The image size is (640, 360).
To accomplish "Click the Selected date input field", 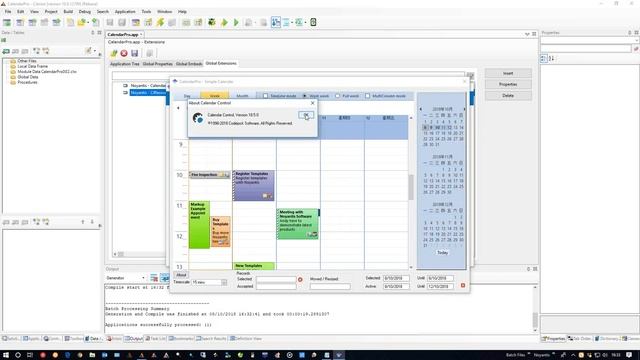I will click(x=396, y=278).
